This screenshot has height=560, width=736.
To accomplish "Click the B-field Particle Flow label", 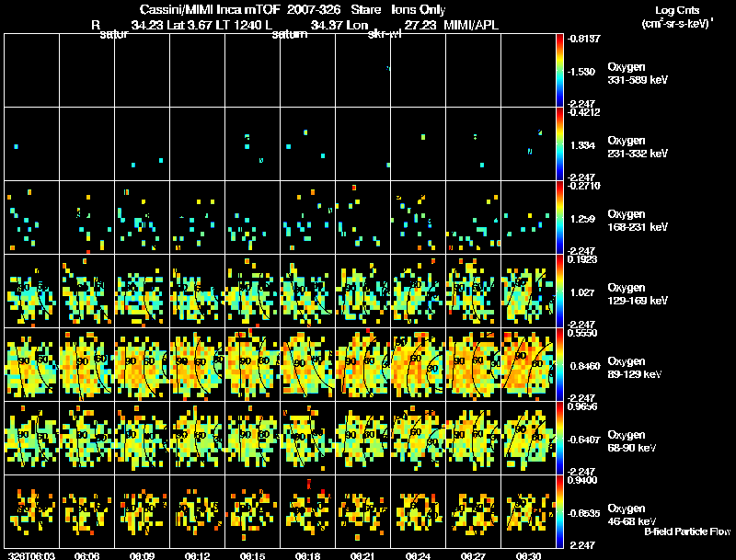I will [x=687, y=531].
